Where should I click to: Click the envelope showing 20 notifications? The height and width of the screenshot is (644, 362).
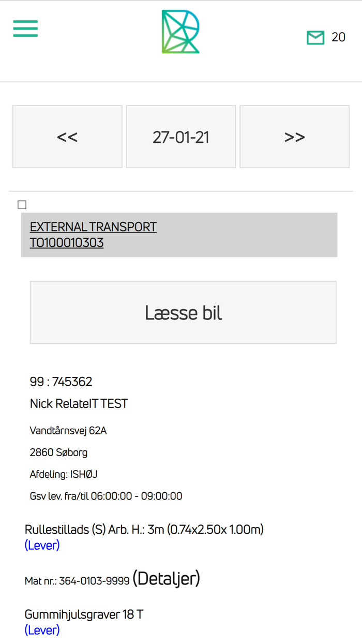(315, 37)
